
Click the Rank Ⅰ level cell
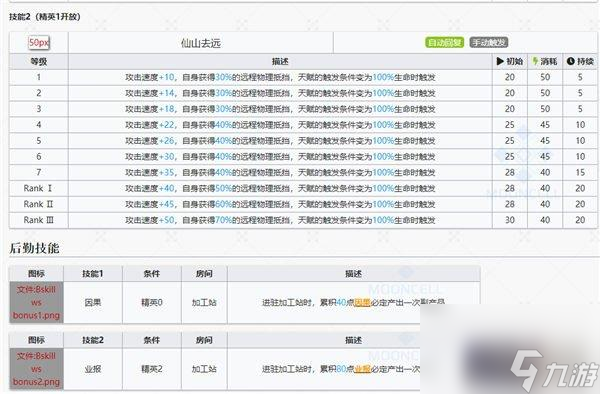click(x=39, y=188)
